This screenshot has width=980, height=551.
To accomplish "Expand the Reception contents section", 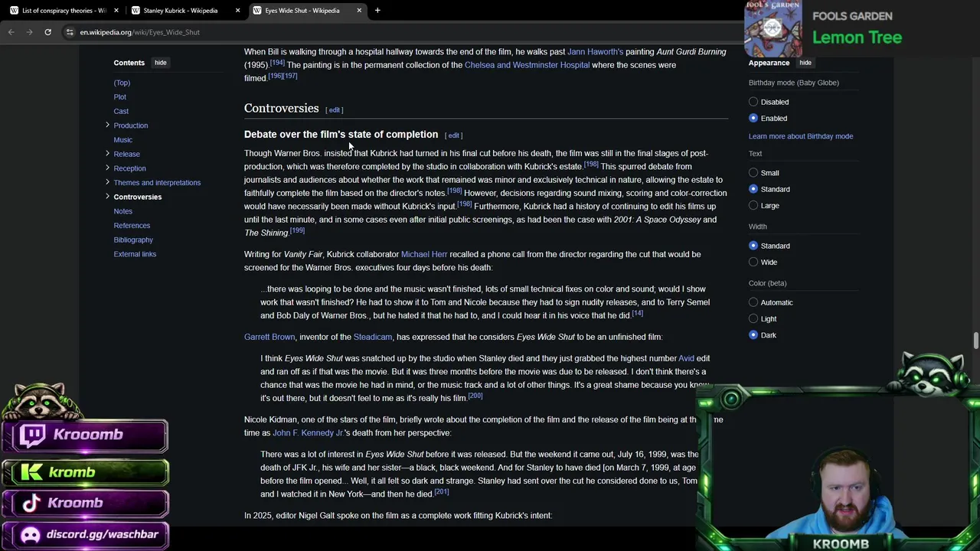I will click(107, 168).
